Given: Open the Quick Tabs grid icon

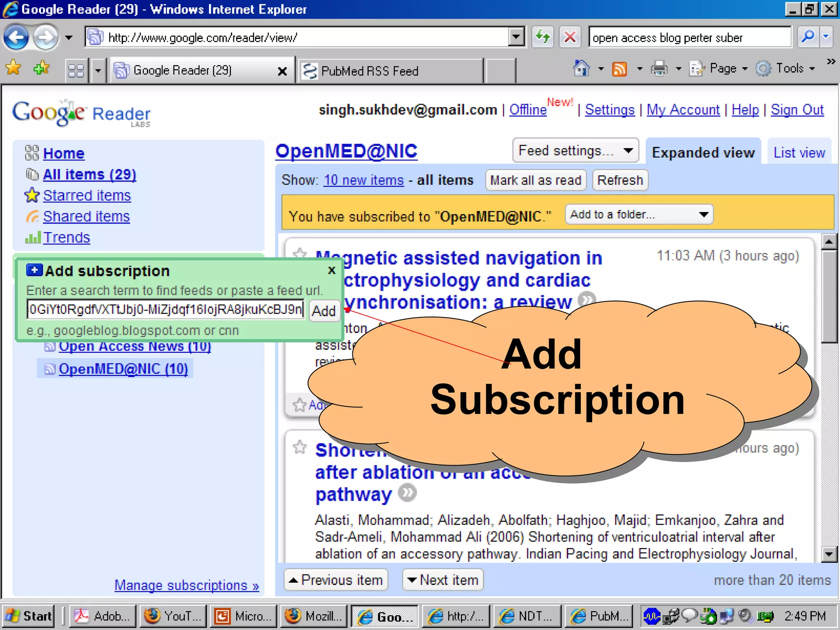Looking at the screenshot, I should click(76, 71).
